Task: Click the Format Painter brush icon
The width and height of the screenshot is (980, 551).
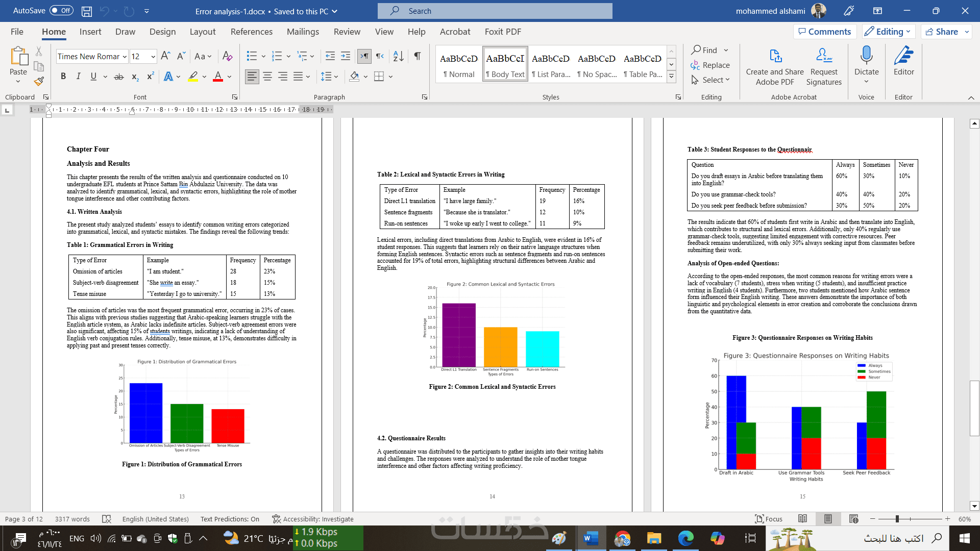Action: click(x=39, y=81)
